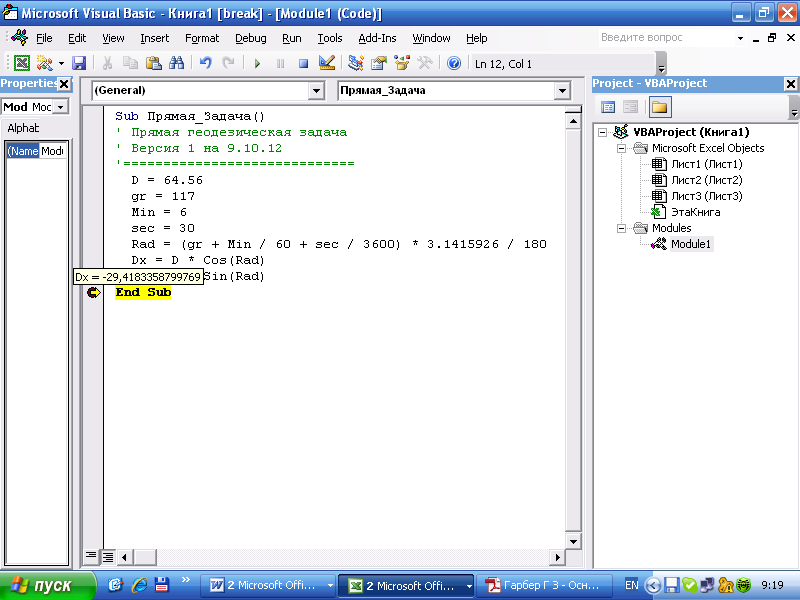Switch to Microsoft Word taskbar group

pyautogui.click(x=270, y=585)
